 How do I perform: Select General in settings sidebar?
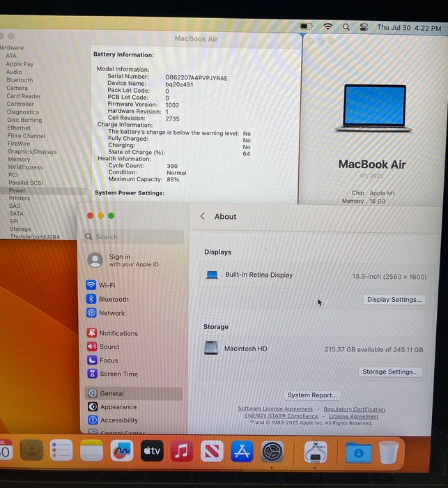coord(134,393)
